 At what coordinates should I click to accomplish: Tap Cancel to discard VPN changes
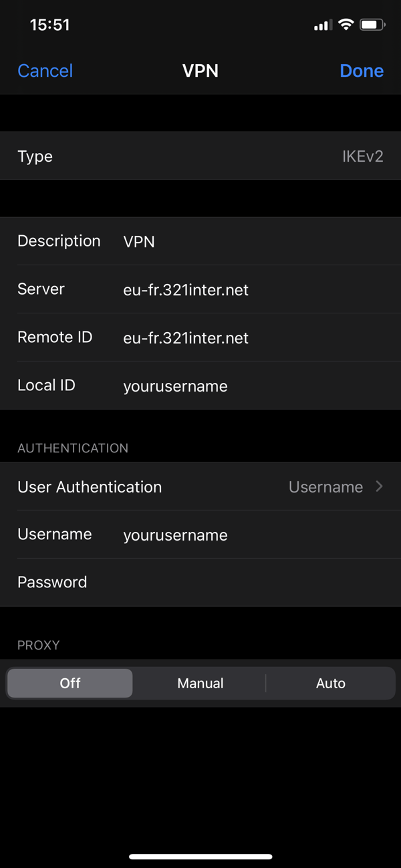[45, 70]
